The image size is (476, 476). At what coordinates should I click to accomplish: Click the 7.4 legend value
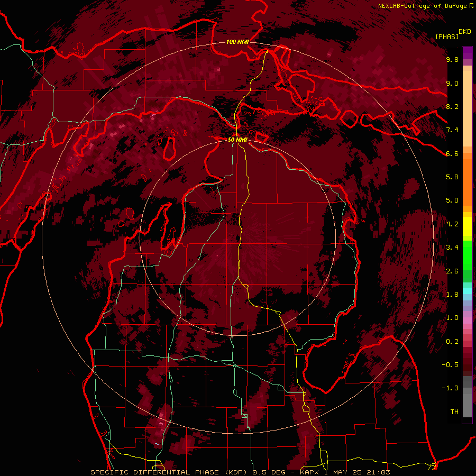coord(452,130)
